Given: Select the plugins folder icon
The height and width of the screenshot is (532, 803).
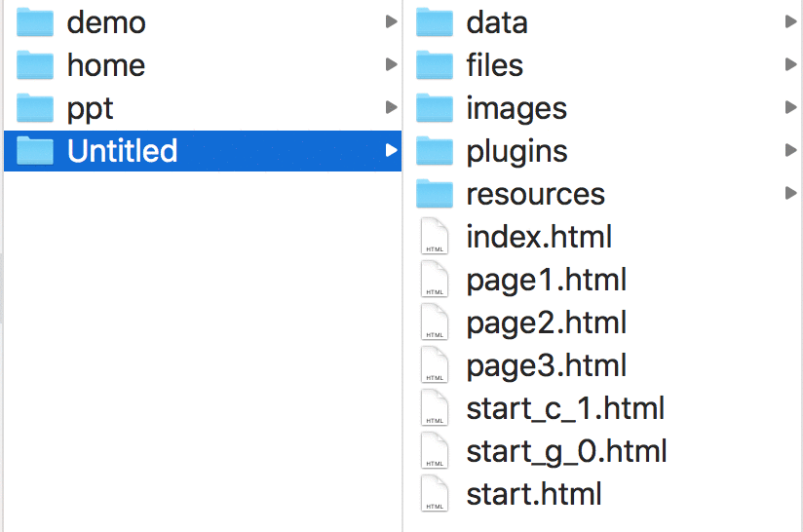Looking at the screenshot, I should (x=435, y=151).
